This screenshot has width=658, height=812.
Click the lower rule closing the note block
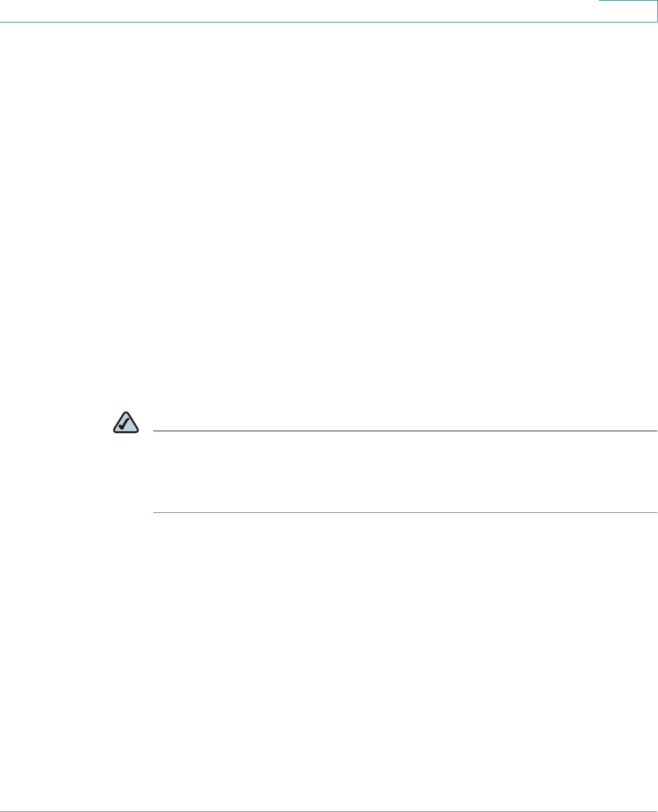405,513
